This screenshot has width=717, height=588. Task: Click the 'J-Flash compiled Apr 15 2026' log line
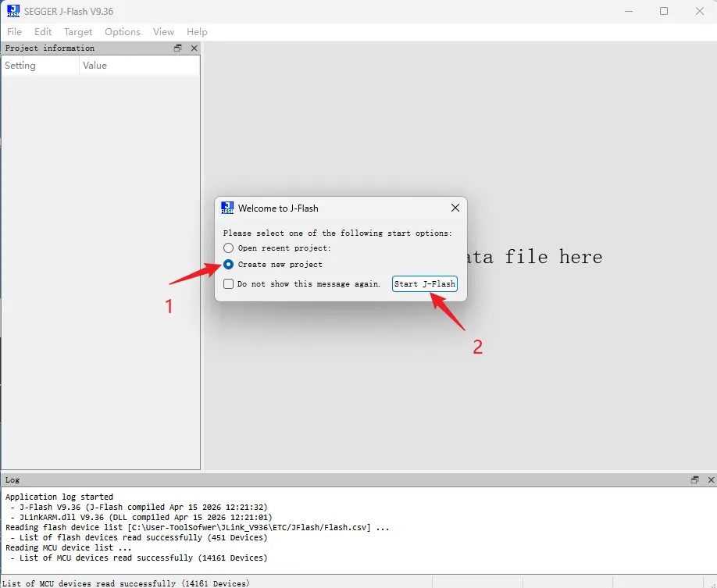138,507
